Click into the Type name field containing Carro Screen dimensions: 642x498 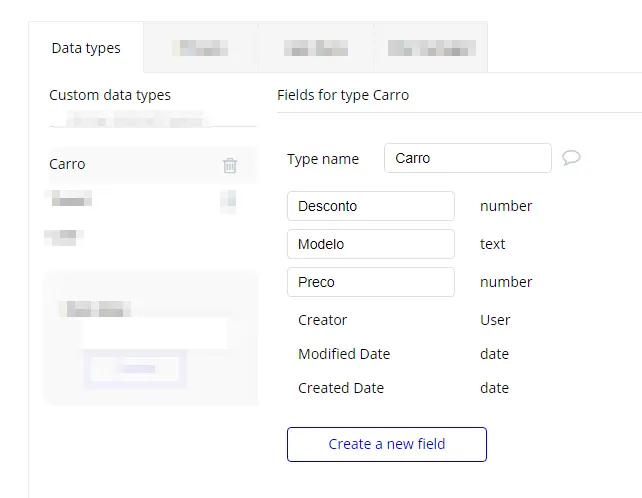pos(467,158)
